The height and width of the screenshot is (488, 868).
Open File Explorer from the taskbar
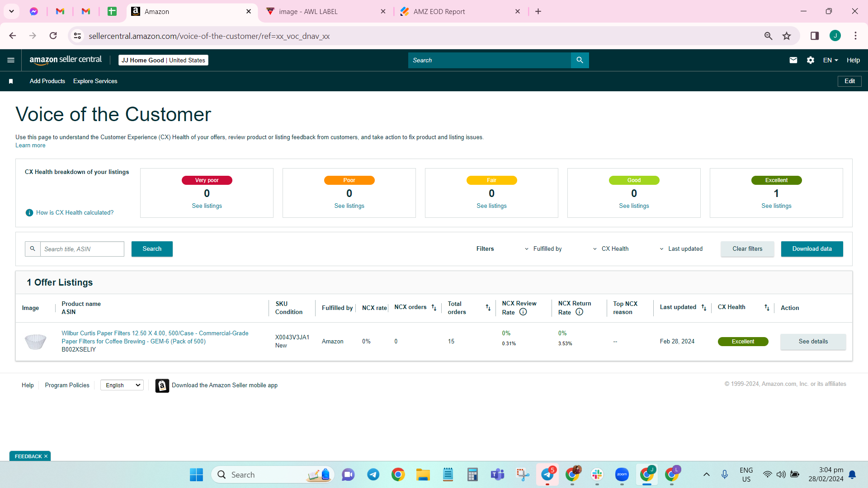click(x=423, y=474)
